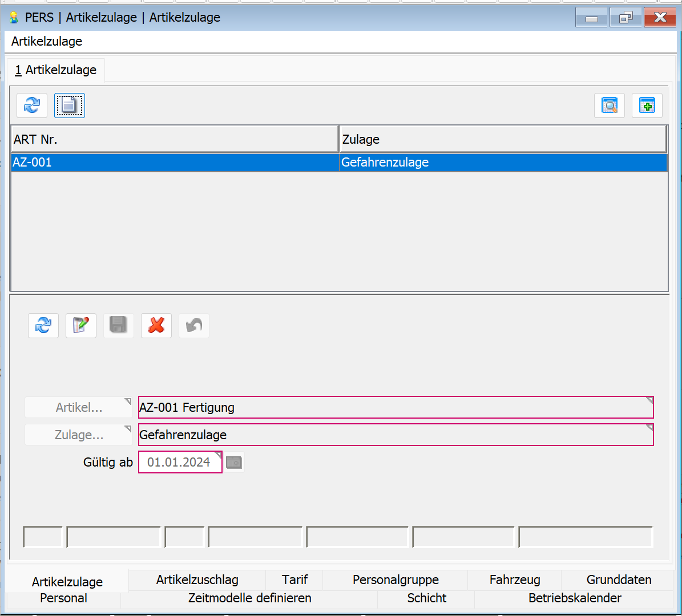
Task: Click the Zulage column header
Action: tap(502, 139)
